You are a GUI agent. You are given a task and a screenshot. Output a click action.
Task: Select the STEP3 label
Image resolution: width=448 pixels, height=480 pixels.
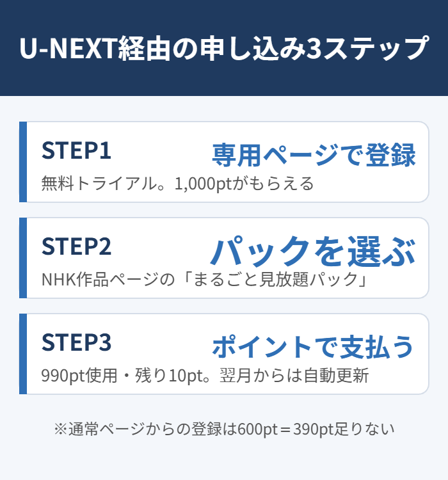(77, 342)
